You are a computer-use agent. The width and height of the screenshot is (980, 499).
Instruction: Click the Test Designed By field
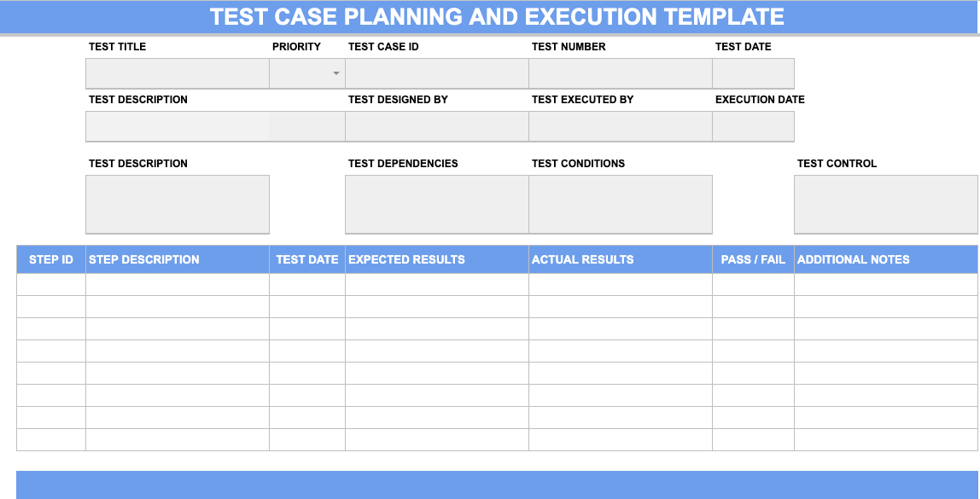click(436, 126)
